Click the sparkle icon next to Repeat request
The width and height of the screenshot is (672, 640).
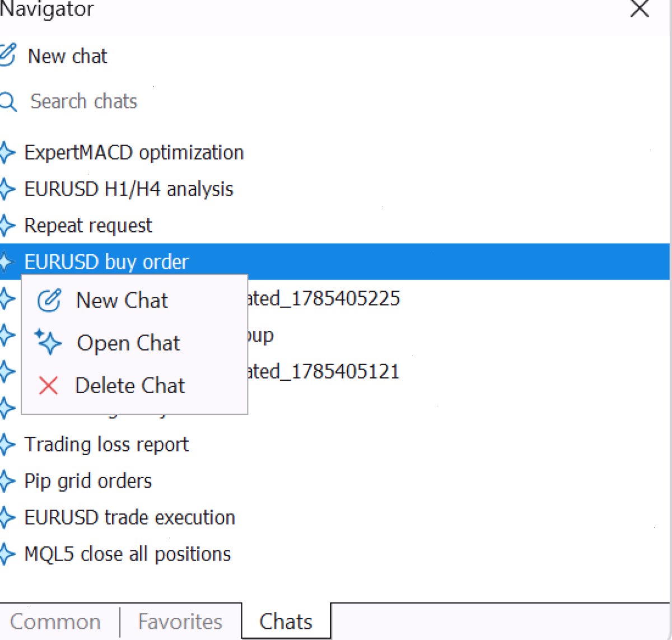[7, 226]
